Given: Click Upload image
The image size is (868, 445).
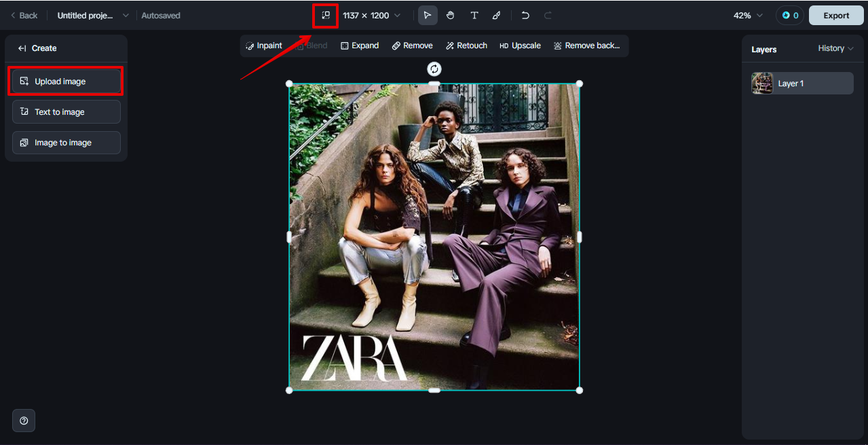Looking at the screenshot, I should click(x=66, y=81).
